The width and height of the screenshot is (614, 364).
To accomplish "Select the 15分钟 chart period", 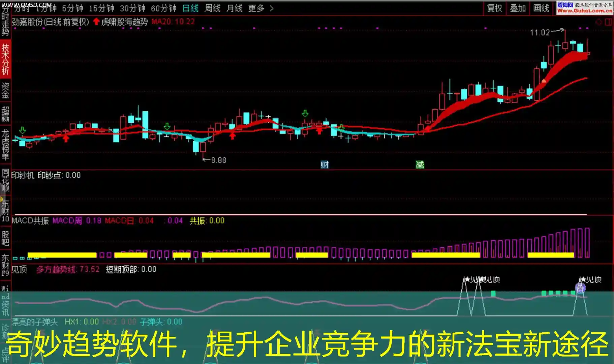I will pos(101,8).
